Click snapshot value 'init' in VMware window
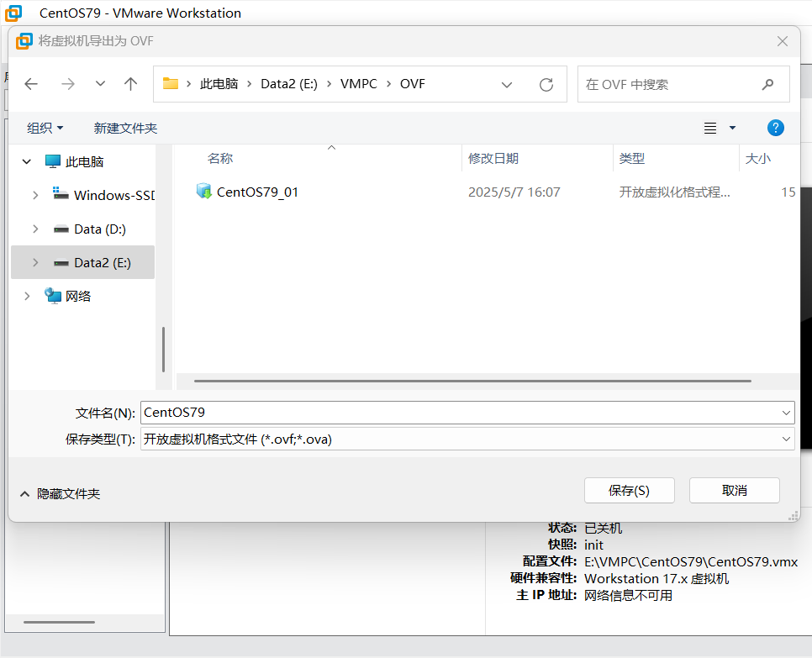The width and height of the screenshot is (812, 658). click(593, 545)
